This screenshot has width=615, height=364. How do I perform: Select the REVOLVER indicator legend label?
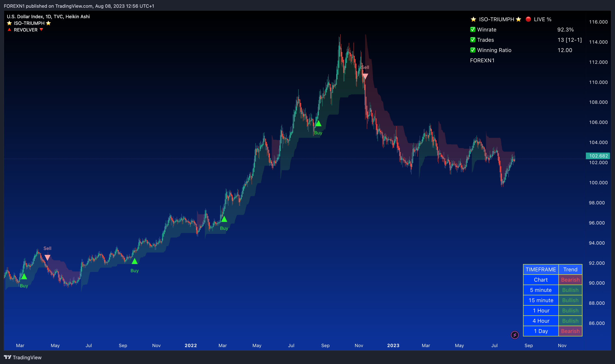tap(25, 30)
